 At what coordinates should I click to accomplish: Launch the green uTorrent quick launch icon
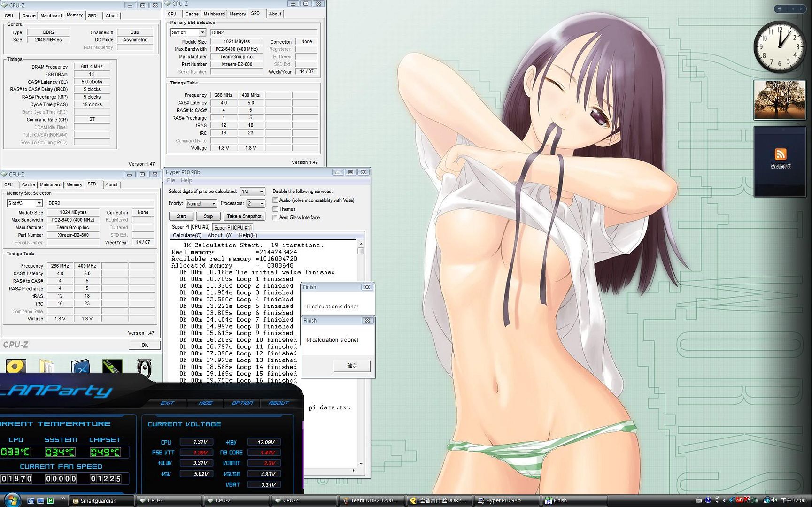[50, 501]
